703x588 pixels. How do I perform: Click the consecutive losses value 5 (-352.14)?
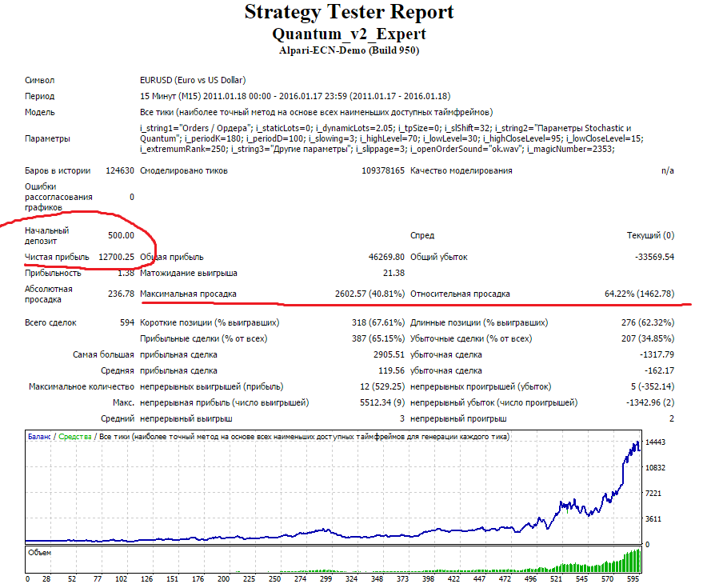point(653,386)
